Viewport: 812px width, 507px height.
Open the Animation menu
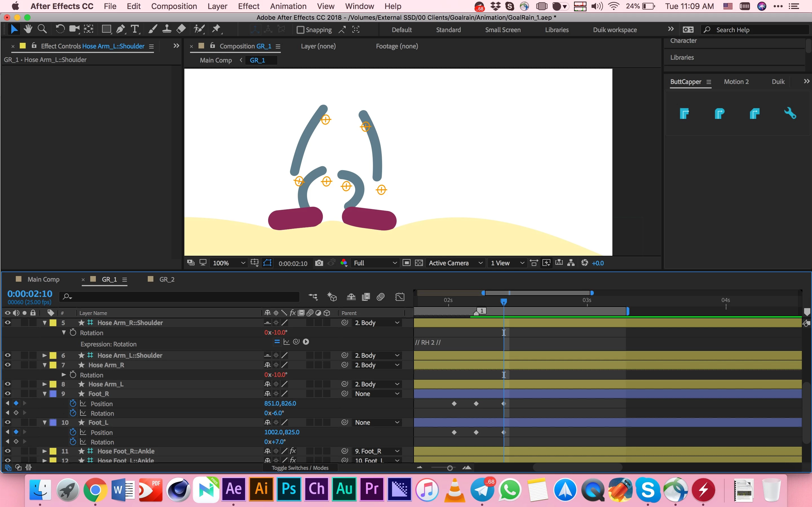click(288, 6)
